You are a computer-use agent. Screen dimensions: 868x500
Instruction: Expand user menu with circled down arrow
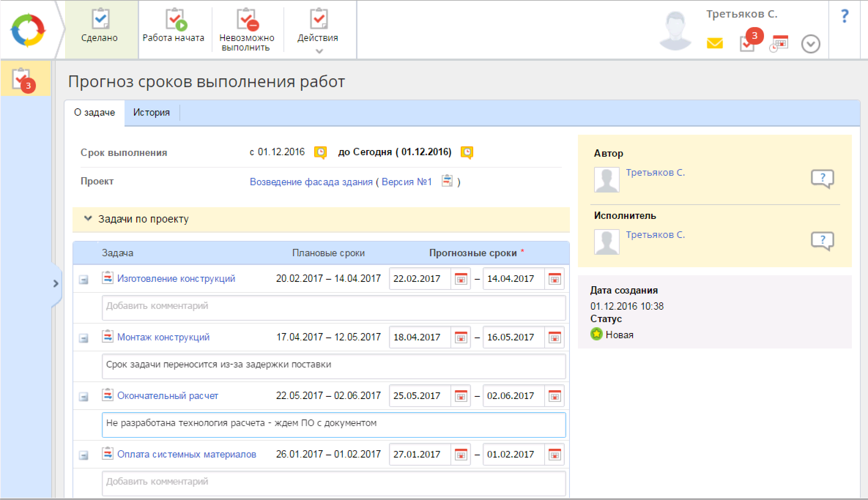(x=810, y=44)
